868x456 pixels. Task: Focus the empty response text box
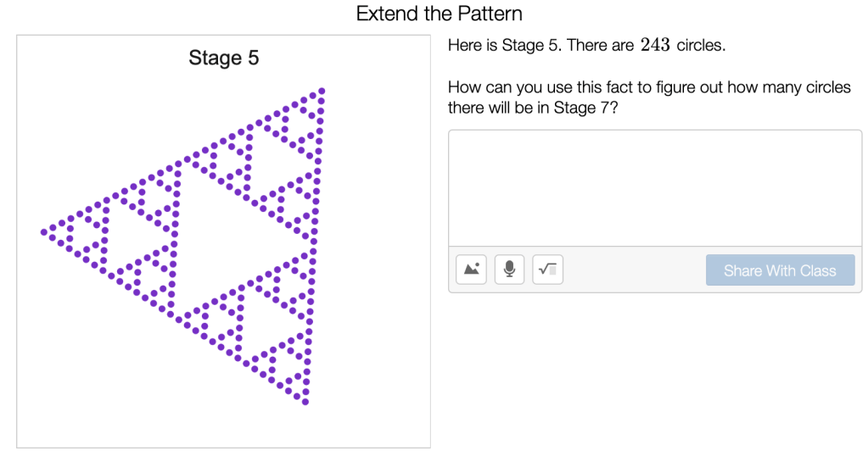point(653,188)
